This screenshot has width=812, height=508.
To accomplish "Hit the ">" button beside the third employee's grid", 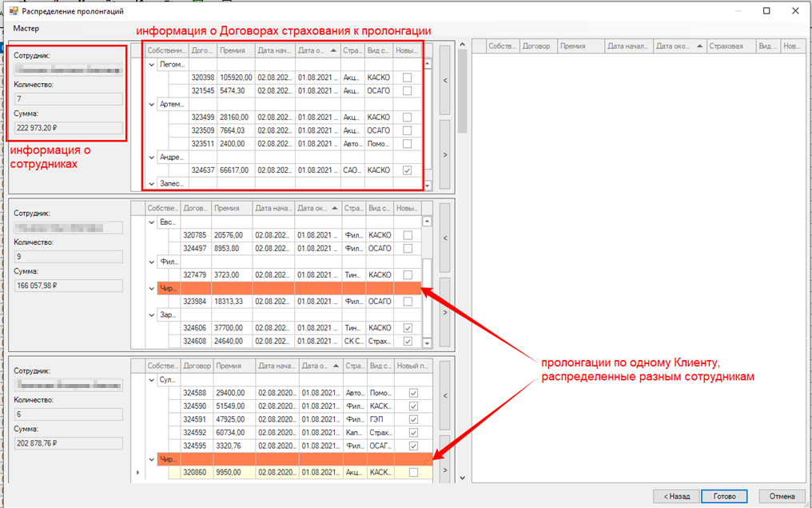I will [445, 470].
